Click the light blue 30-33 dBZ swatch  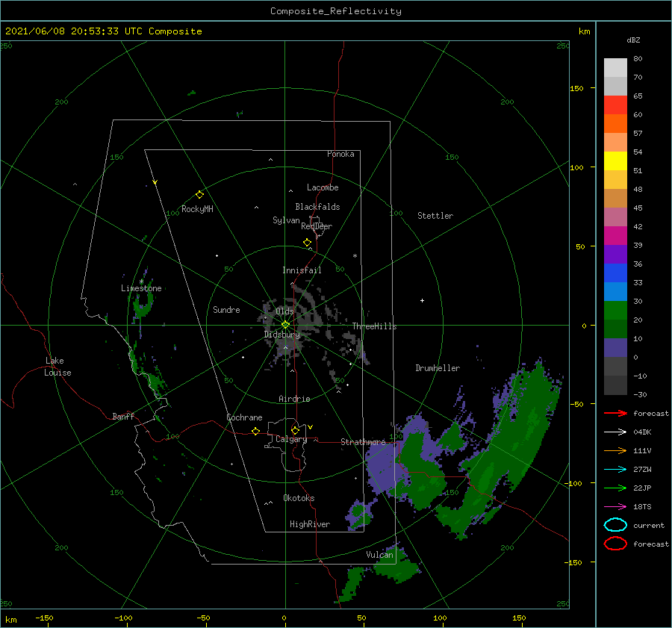pos(615,291)
